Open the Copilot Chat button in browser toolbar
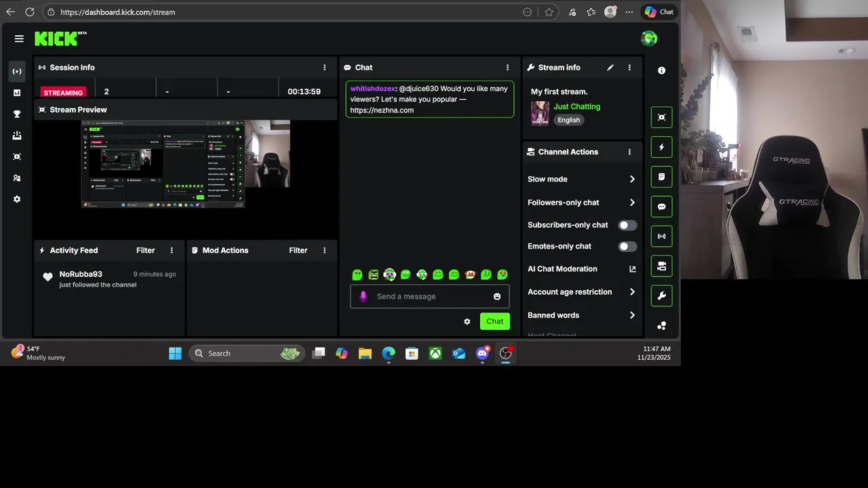This screenshot has height=488, width=868. (x=659, y=12)
